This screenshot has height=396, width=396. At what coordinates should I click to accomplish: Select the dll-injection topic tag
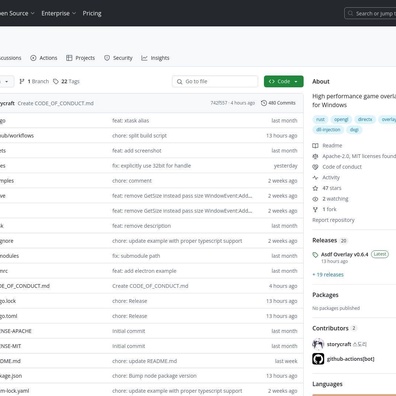click(328, 130)
